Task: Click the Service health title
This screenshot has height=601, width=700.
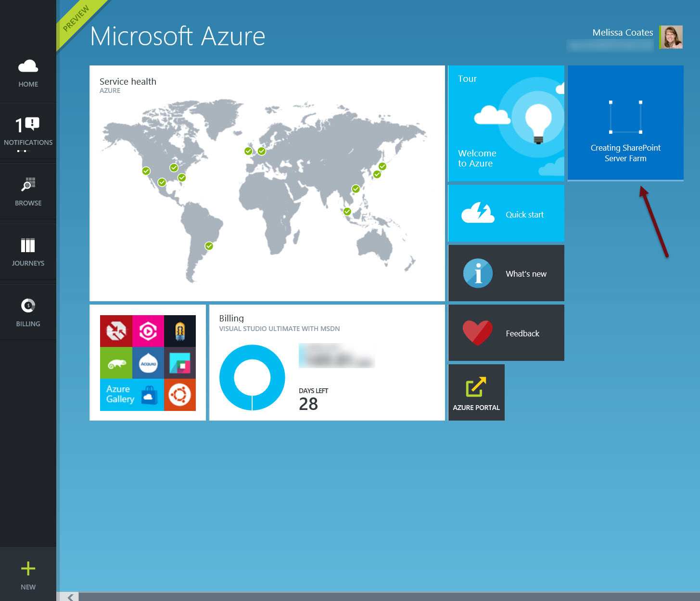Action: click(x=128, y=81)
